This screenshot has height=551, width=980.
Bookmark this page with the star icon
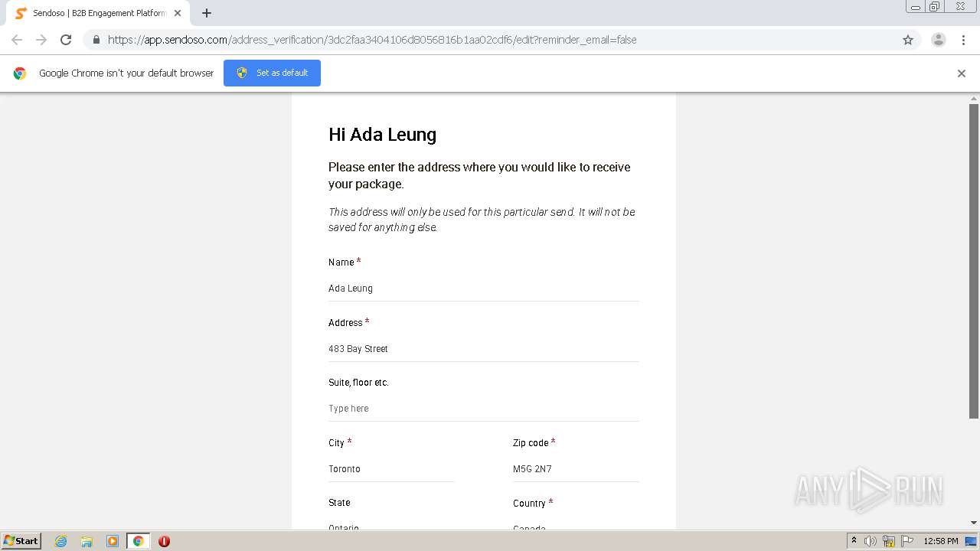pos(908,40)
